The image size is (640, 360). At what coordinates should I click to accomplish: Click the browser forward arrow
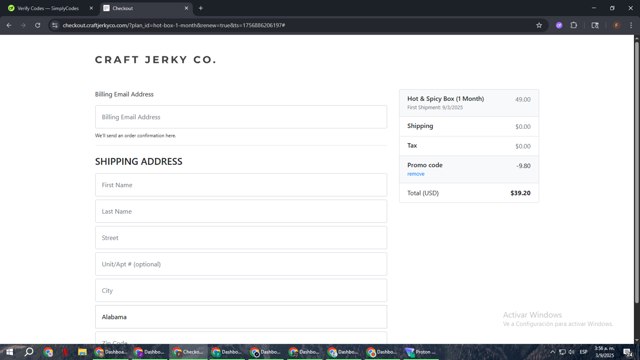(23, 25)
